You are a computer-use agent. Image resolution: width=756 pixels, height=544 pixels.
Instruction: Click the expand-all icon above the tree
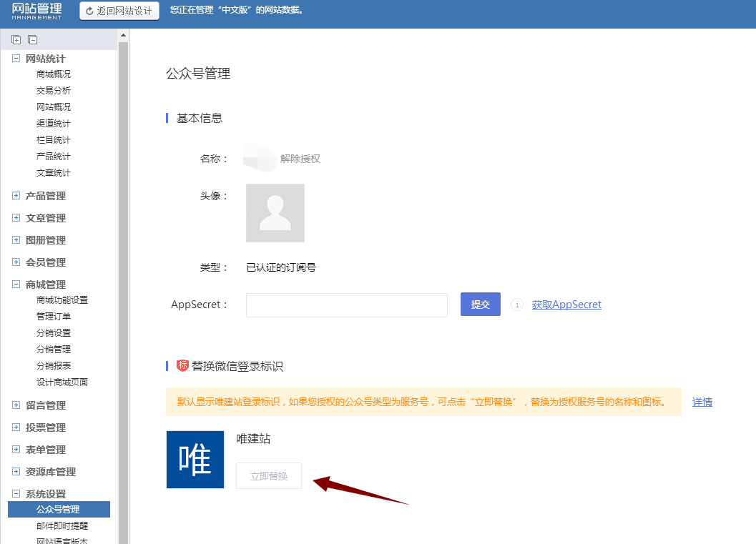click(x=16, y=40)
